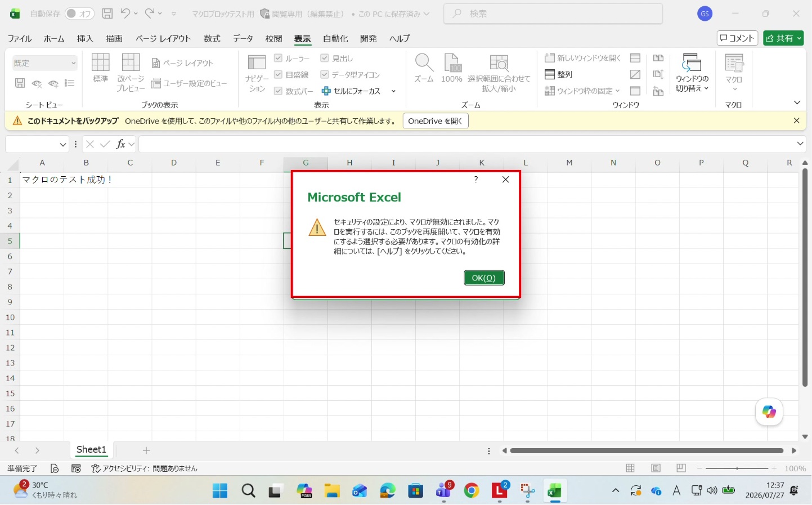Toggle the 見出し headings checkbox
This screenshot has height=505, width=812.
pos(325,58)
